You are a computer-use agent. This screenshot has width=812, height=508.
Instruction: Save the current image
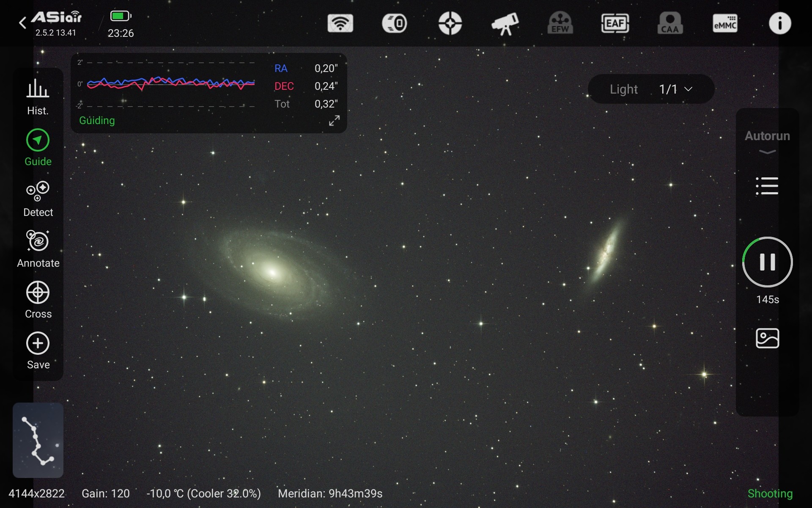38,351
